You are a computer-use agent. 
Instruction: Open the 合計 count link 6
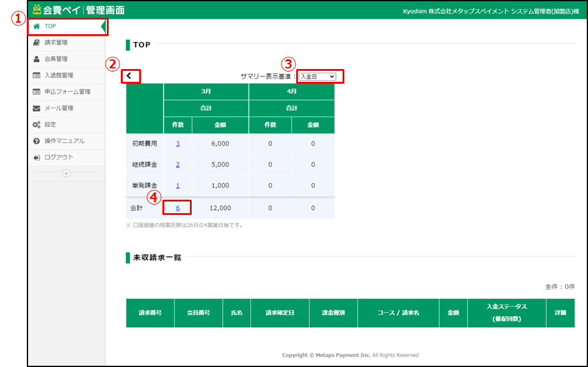tap(178, 208)
